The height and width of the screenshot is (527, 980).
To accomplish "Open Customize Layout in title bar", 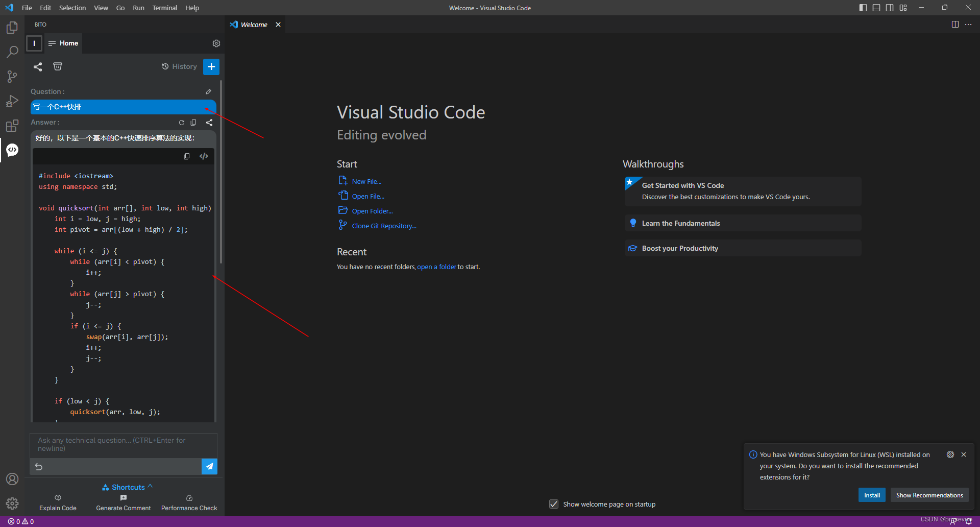I will (x=903, y=8).
